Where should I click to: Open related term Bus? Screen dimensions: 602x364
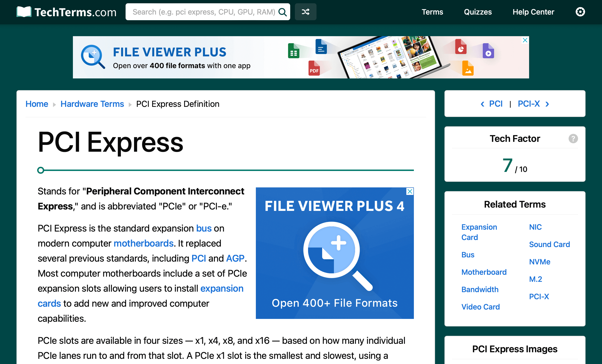tap(468, 255)
